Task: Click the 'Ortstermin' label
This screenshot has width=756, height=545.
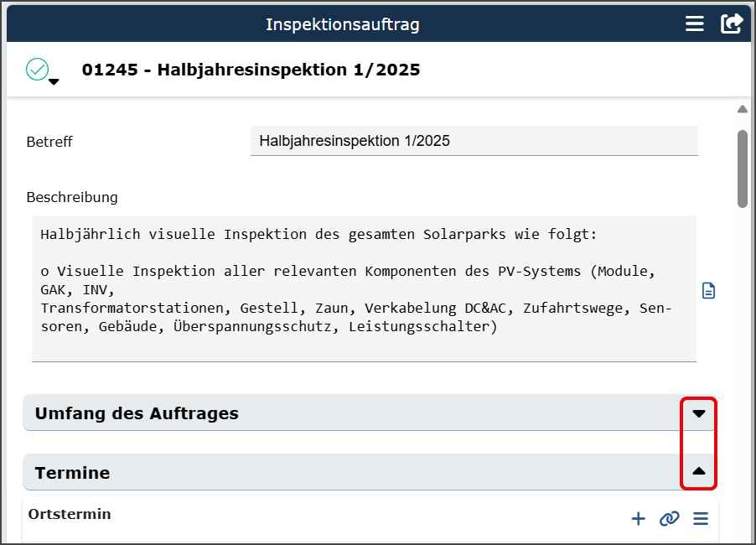Action: pos(70,514)
